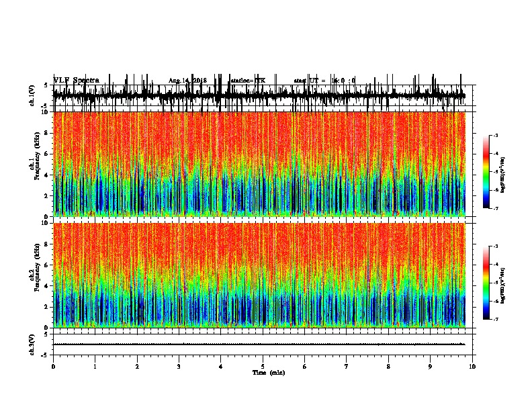Click the '6' kHz tick on ch.2 frequency axis
The width and height of the screenshot is (532, 411).
tap(46, 265)
